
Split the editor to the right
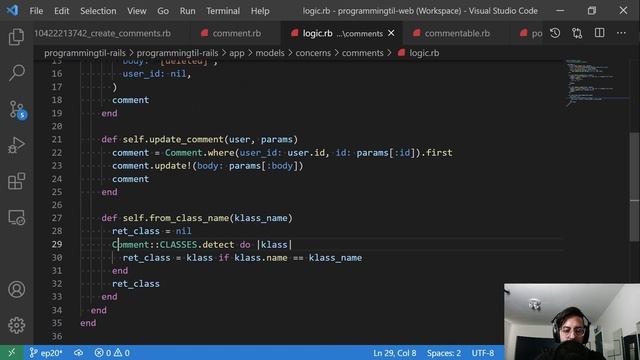599,33
